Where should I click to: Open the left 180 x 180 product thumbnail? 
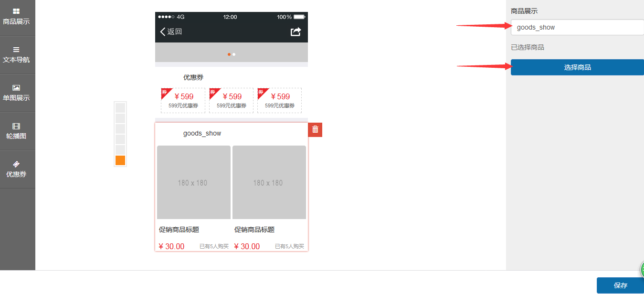coord(193,182)
